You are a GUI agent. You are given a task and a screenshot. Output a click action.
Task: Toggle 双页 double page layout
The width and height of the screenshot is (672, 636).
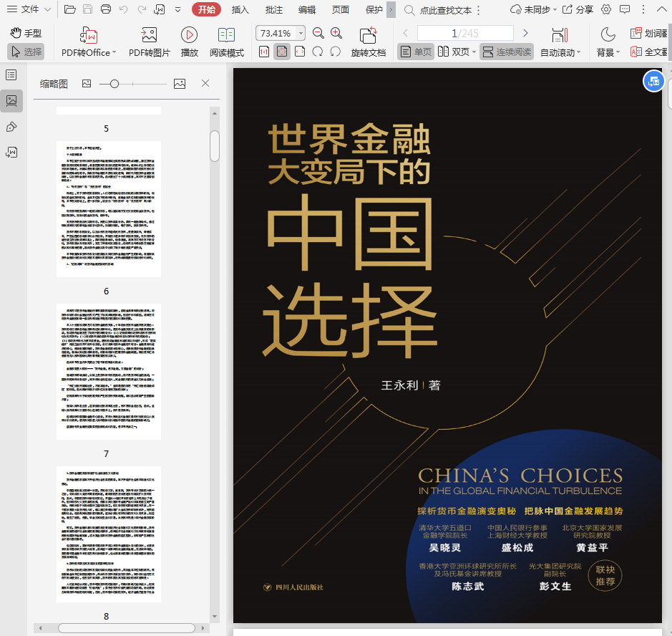tap(454, 52)
